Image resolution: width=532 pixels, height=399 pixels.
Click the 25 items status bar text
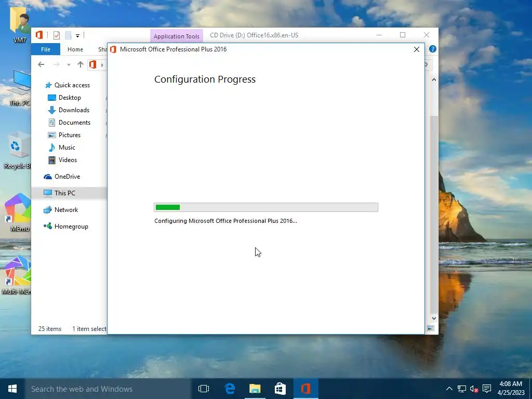tap(50, 329)
